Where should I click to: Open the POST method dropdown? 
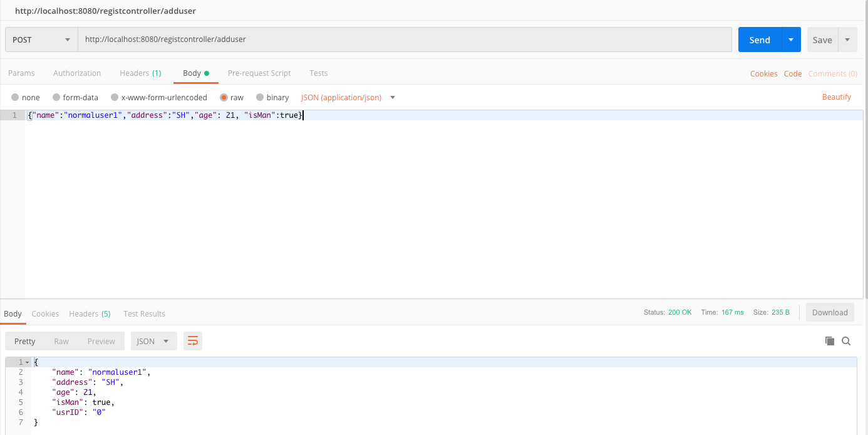(41, 39)
